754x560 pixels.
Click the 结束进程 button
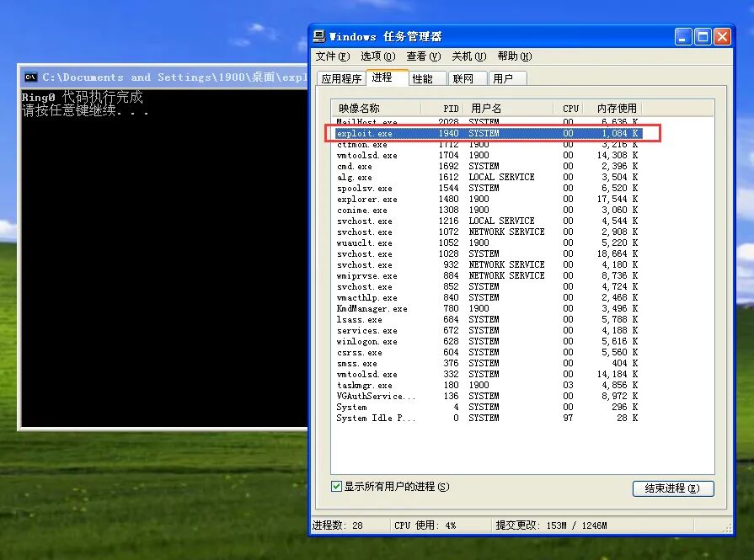(673, 488)
